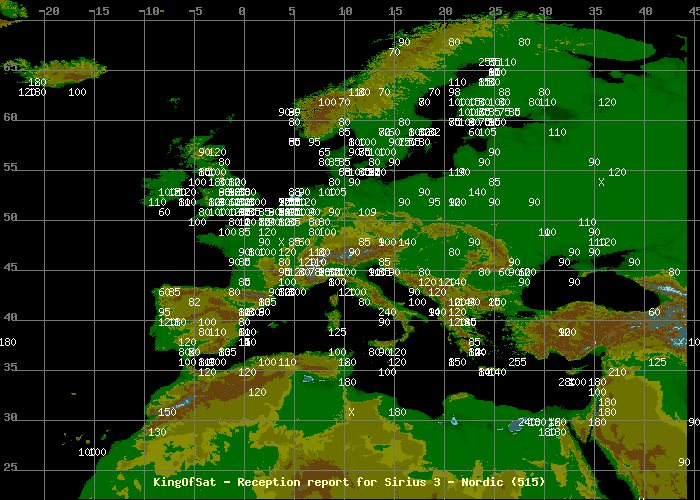Select the 210 reception marker

(x=617, y=372)
